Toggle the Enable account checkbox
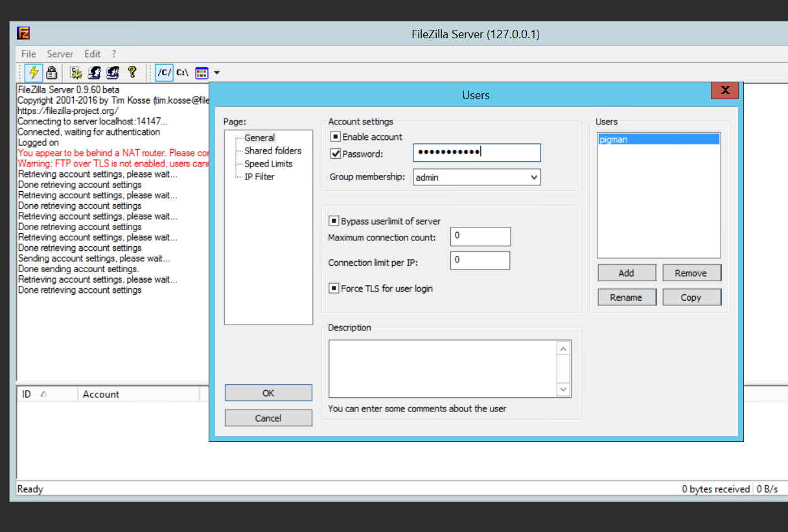 [335, 137]
